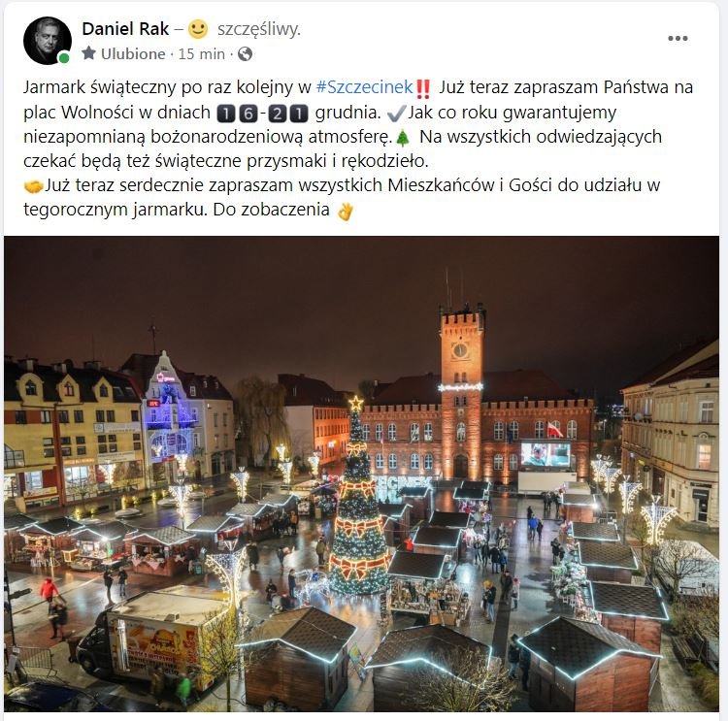The image size is (728, 721).
Task: Click the green online status dot
Action: [64, 57]
